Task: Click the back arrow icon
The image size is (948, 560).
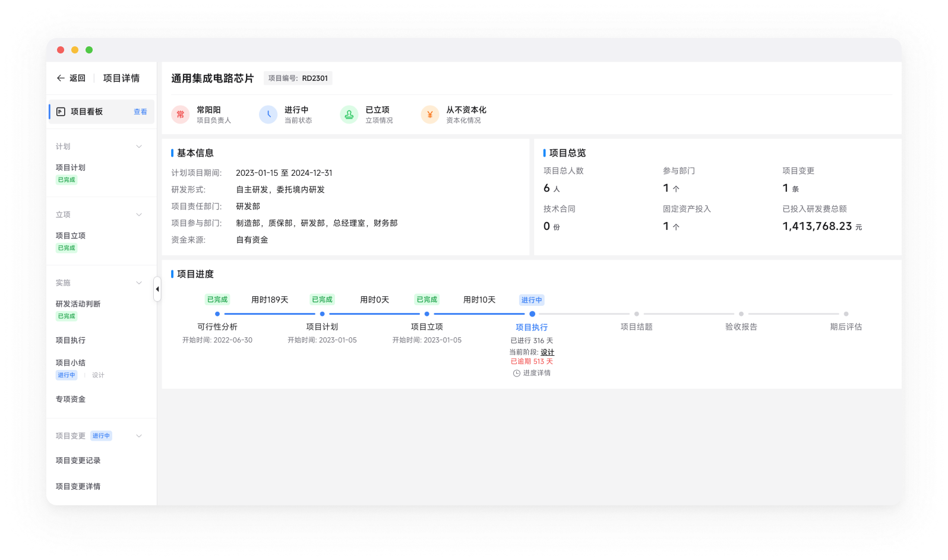Action: pyautogui.click(x=61, y=78)
